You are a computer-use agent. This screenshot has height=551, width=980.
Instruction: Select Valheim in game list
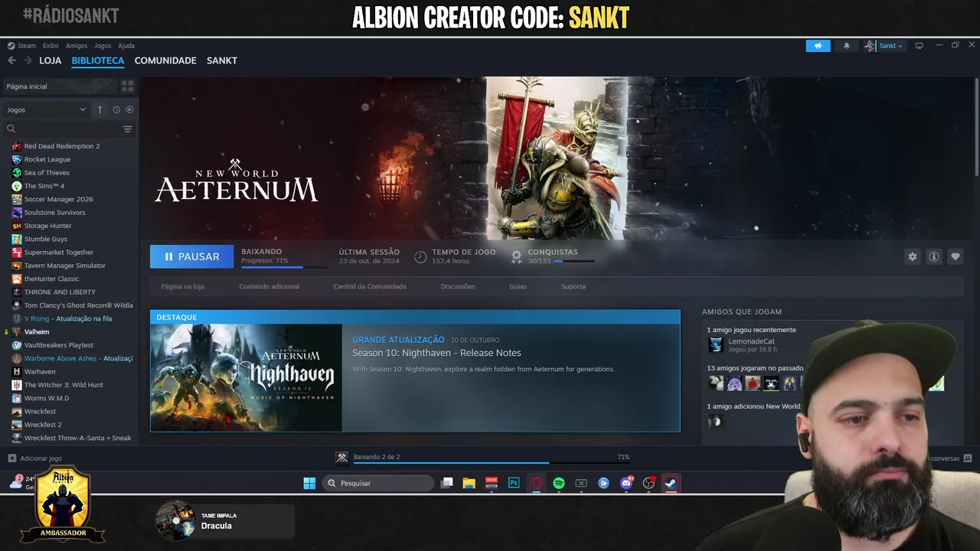pos(37,332)
